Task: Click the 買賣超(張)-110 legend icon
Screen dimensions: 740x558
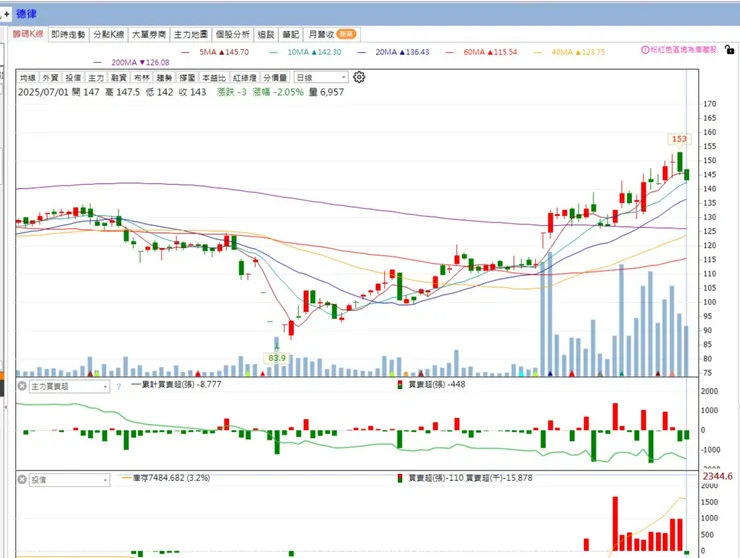Action: click(400, 478)
